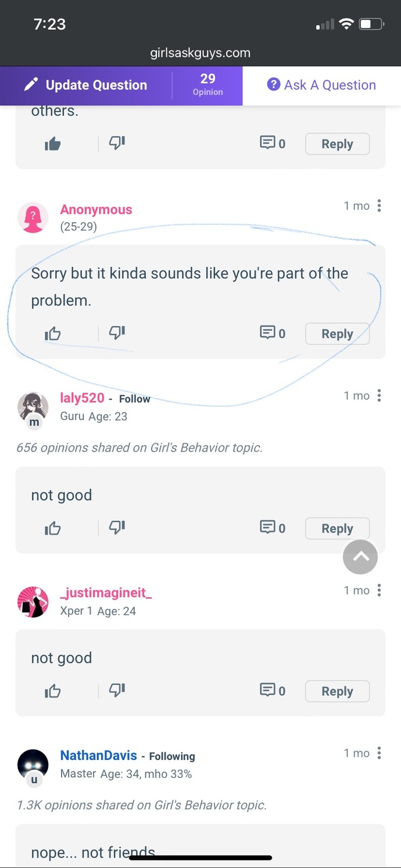The image size is (401, 868).
Task: Follow user laly520
Action: (x=134, y=399)
